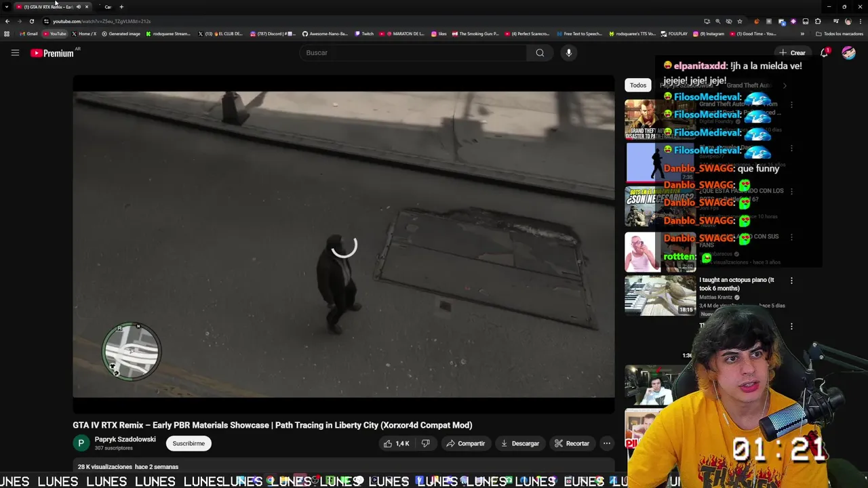The width and height of the screenshot is (868, 488).
Task: Open the zoom magnifier in address bar
Action: click(x=718, y=21)
